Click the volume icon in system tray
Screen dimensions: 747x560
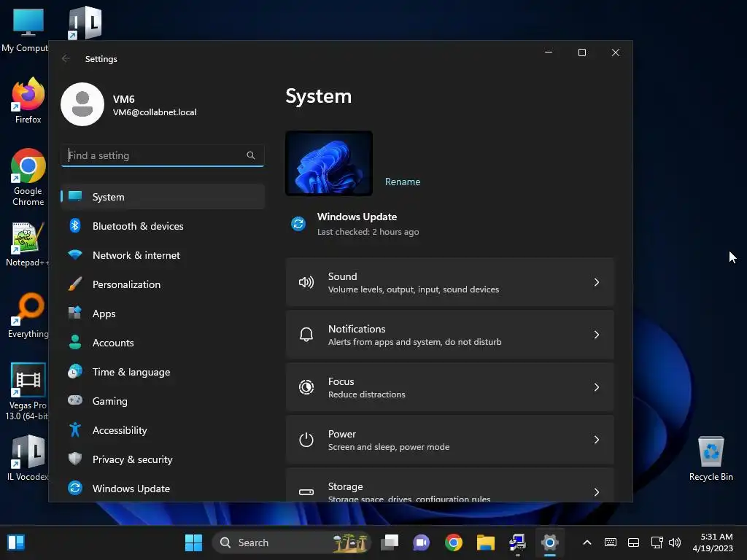point(675,542)
